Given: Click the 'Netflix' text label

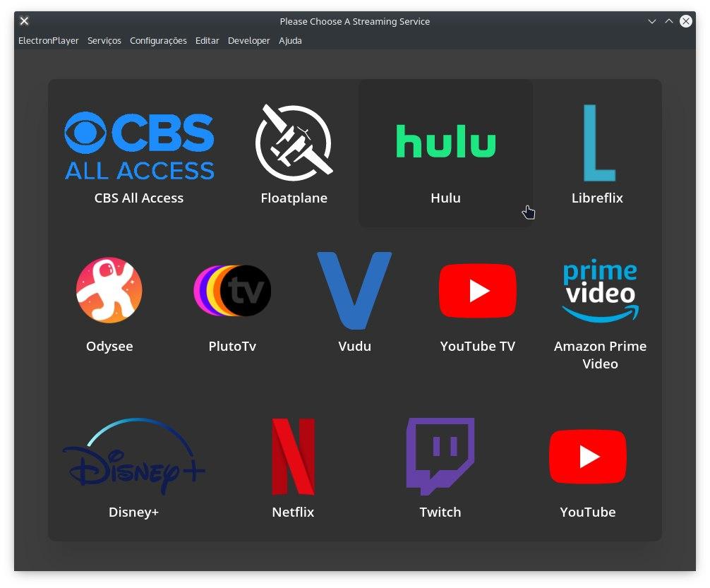Looking at the screenshot, I should 293,512.
